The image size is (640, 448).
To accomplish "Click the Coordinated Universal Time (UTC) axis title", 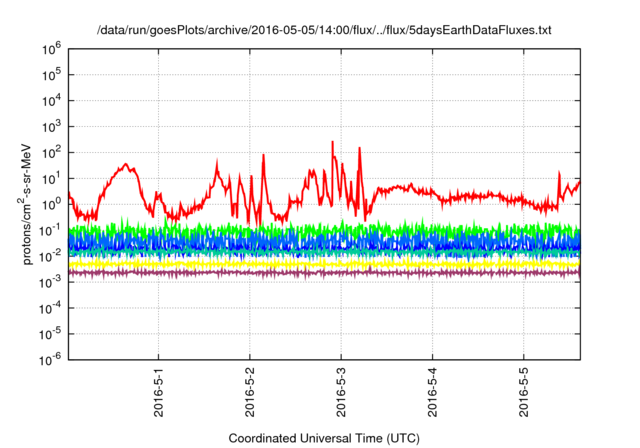I will [324, 439].
